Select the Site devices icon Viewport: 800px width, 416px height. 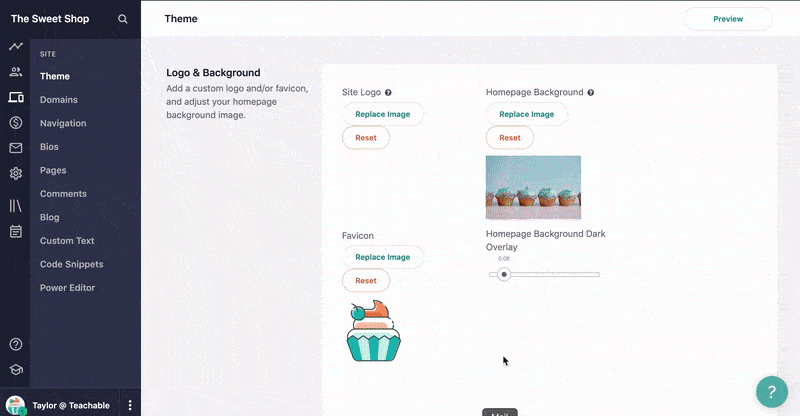[16, 97]
